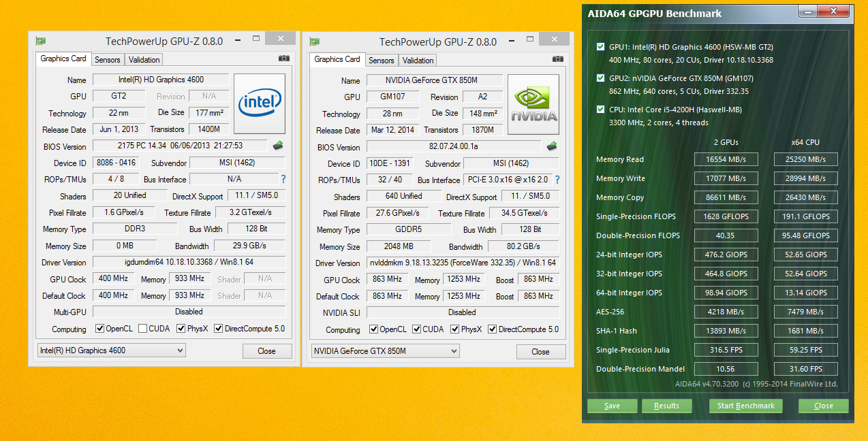Toggle OpenCL checkbox in NVIDIA GPU-Z window

(373, 329)
